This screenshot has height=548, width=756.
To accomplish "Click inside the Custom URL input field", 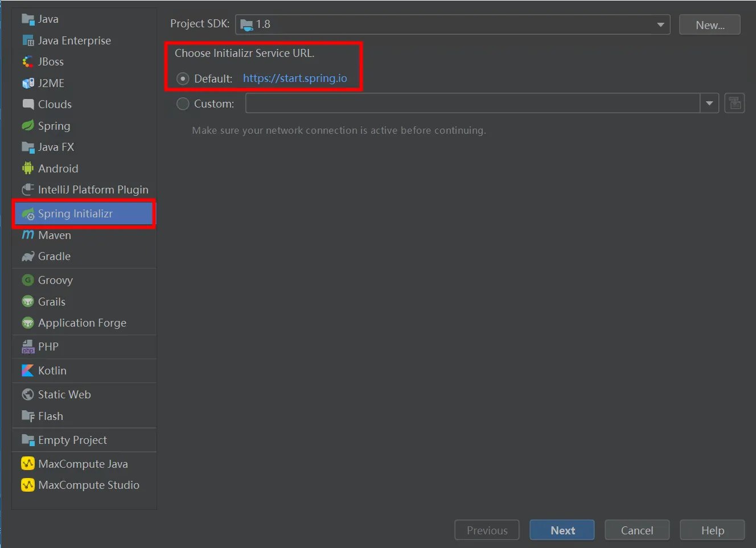I will 472,104.
